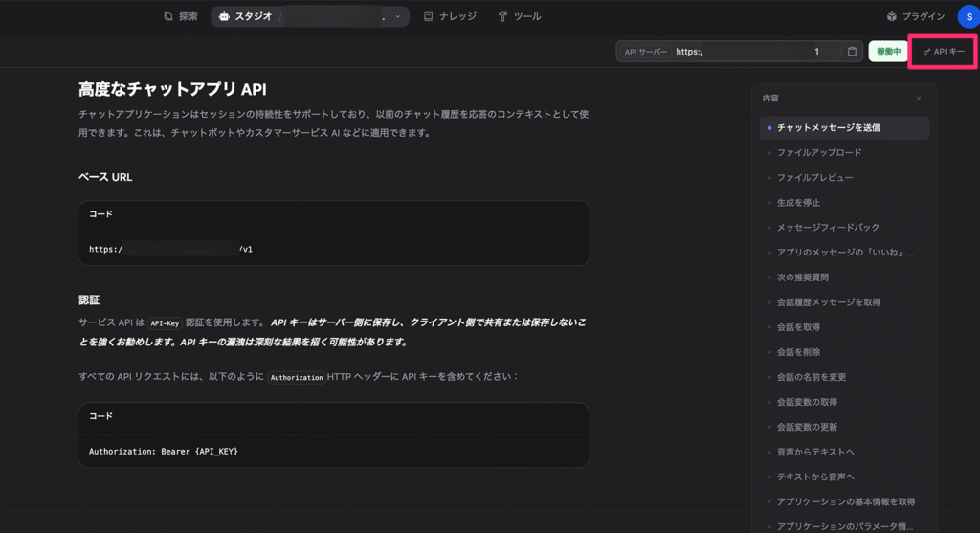Viewport: 980px width, 533px height.
Task: Click the スタジオ robot icon
Action: point(224,17)
